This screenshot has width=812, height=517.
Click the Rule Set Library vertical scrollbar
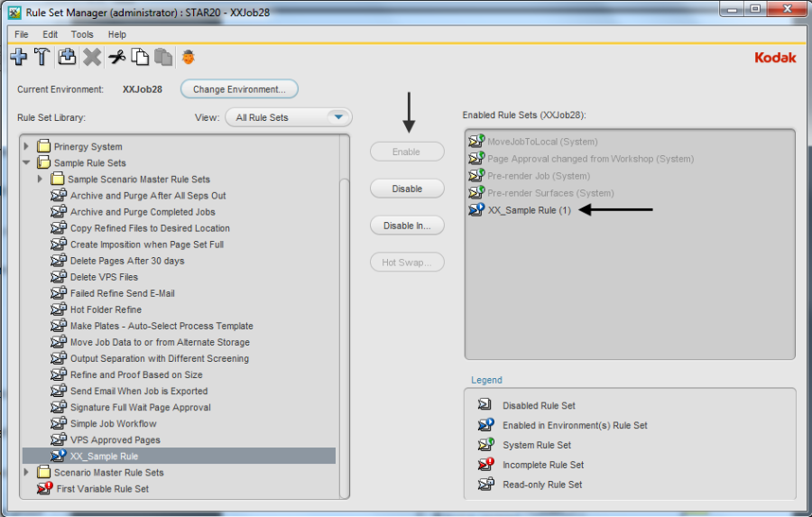point(345,337)
